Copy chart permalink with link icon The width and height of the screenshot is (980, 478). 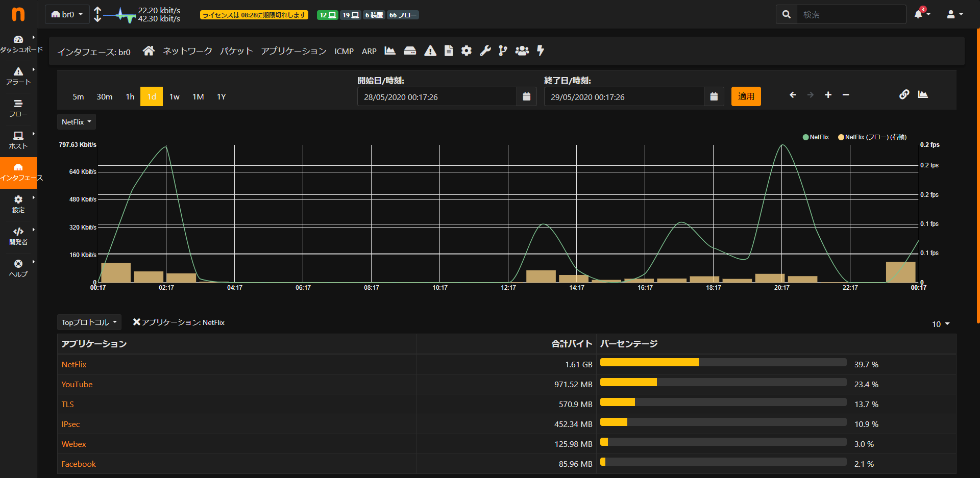(x=904, y=94)
